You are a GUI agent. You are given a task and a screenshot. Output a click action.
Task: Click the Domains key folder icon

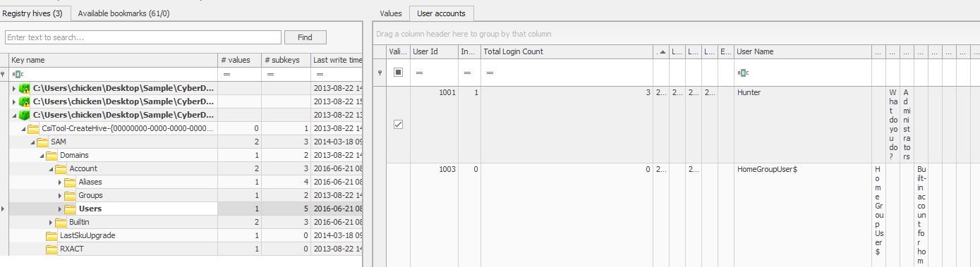[52, 155]
